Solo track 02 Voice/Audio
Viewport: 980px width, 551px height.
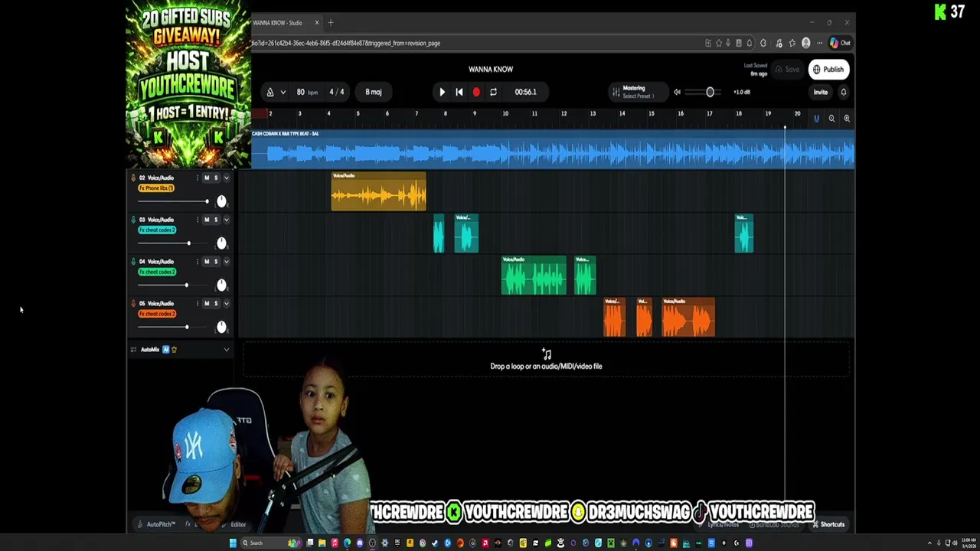tap(215, 178)
